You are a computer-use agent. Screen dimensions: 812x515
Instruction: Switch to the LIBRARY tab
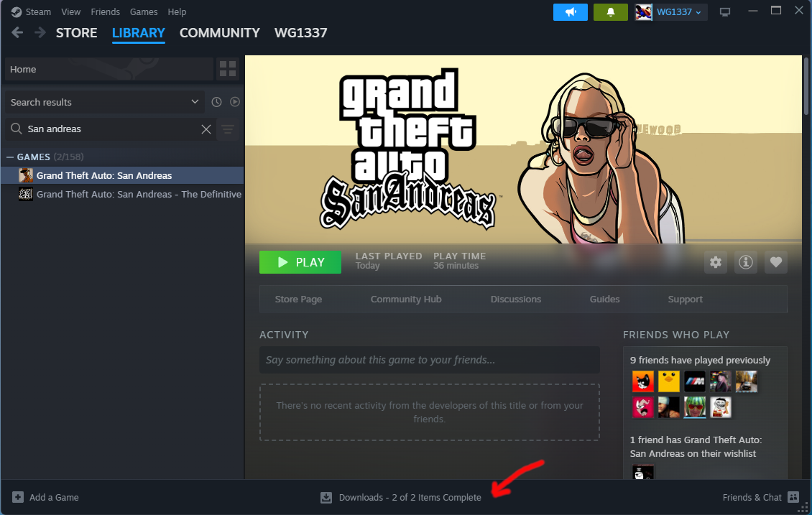138,32
